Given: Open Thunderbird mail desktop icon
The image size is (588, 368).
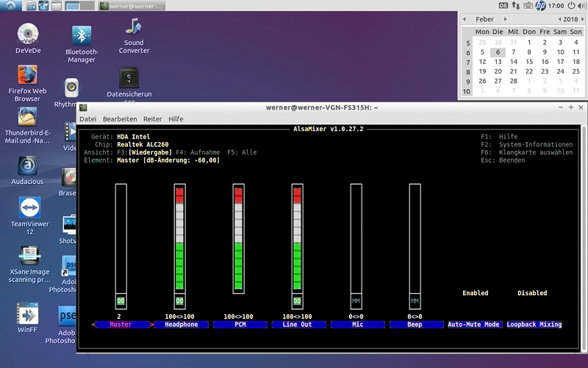Looking at the screenshot, I should coord(28,117).
